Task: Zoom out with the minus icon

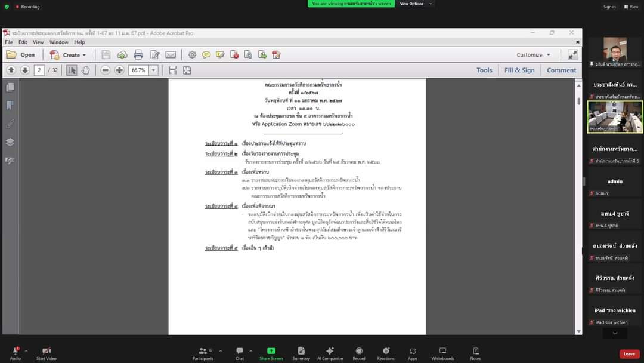Action: pyautogui.click(x=105, y=70)
